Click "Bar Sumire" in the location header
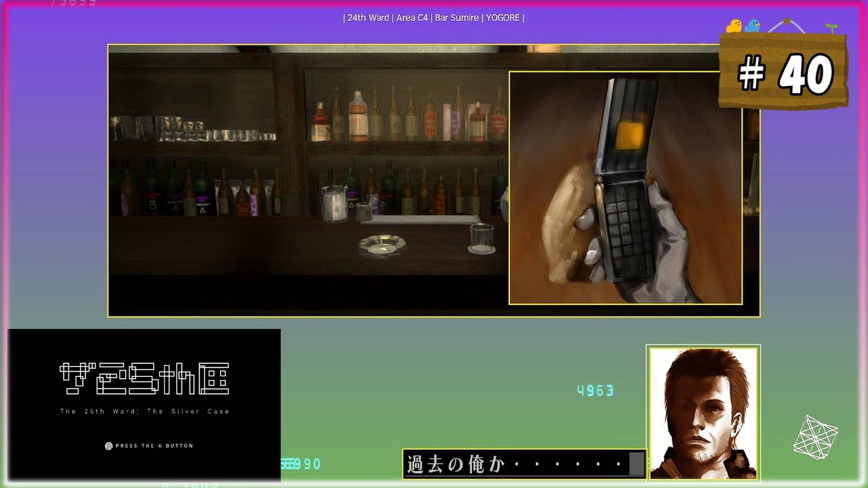Screen dimensions: 868x488 pyautogui.click(x=456, y=18)
